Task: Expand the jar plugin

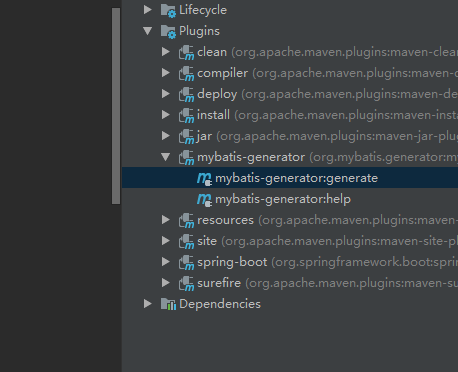Action: click(166, 136)
